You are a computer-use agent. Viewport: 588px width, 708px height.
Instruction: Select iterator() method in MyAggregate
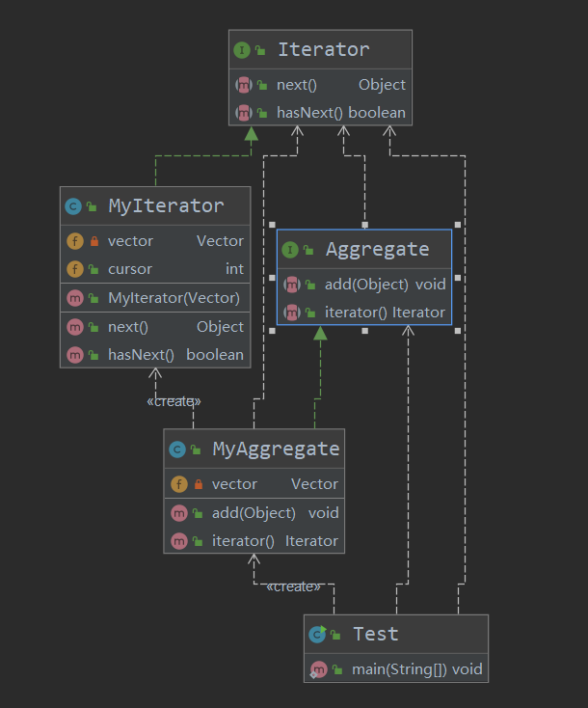(243, 541)
